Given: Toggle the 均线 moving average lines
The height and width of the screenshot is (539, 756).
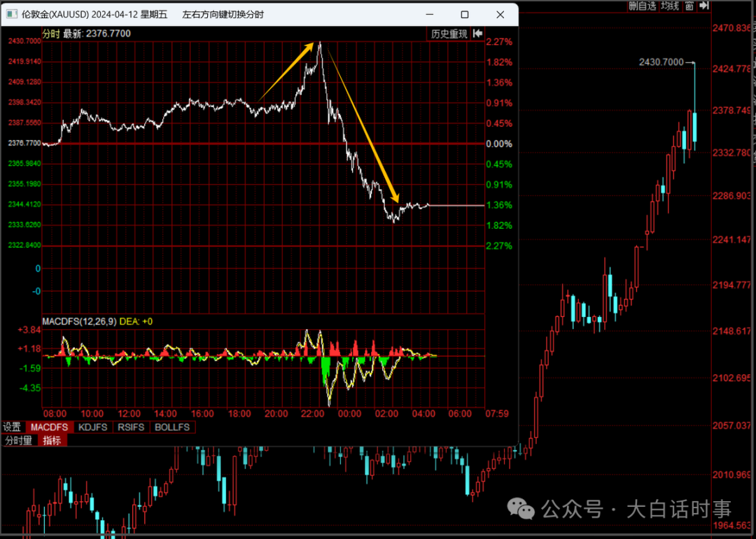Looking at the screenshot, I should pos(670,6).
